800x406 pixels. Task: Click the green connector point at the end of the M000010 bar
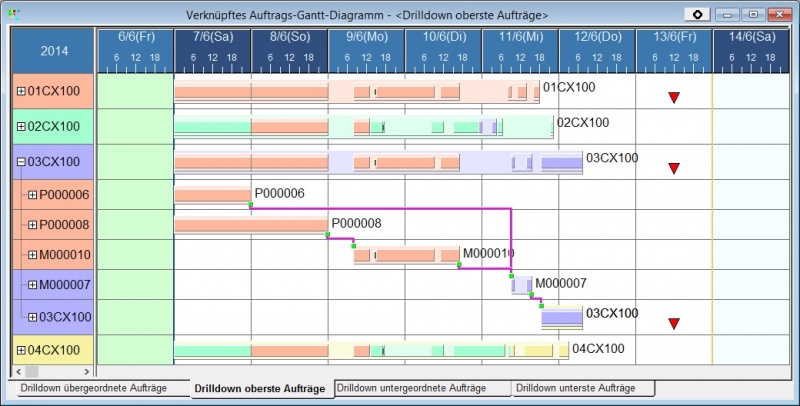(x=459, y=265)
